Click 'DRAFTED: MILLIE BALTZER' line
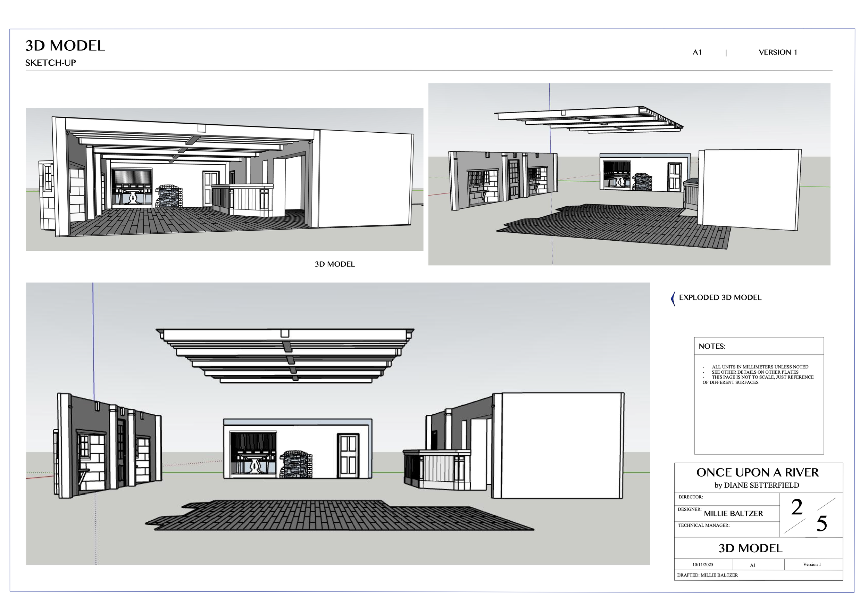Image resolution: width=868 pixels, height=613 pixels. pyautogui.click(x=707, y=575)
